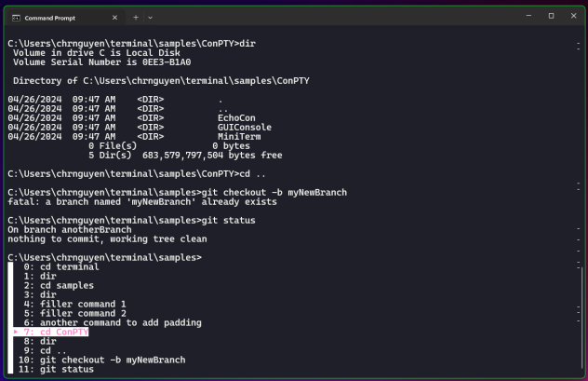Viewport: 588px width, 381px height.
Task: Expand the new tab profile dropdown
Action: pos(151,16)
